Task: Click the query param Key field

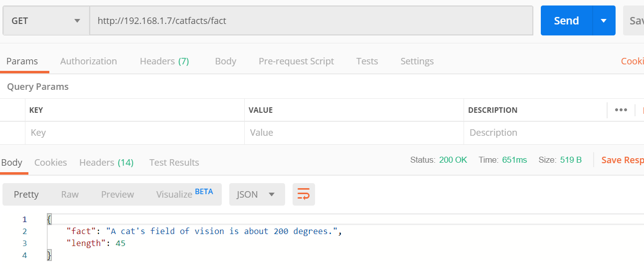Action: [x=134, y=133]
